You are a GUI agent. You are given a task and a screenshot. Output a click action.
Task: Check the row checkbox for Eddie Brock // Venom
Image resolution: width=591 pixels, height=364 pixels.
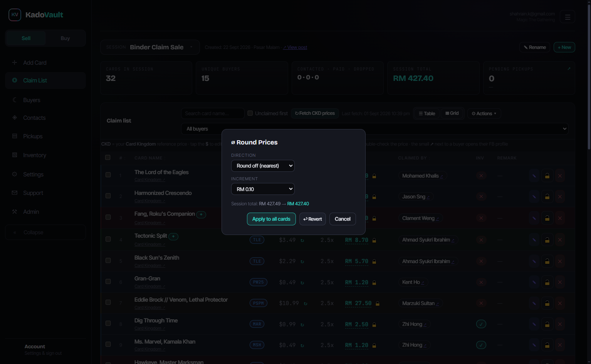pos(108,302)
